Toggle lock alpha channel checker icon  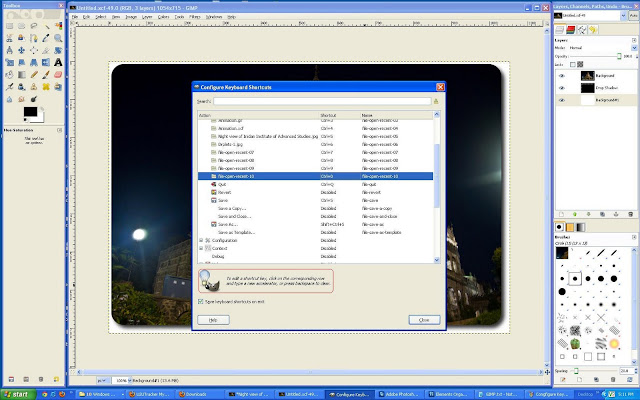click(580, 64)
